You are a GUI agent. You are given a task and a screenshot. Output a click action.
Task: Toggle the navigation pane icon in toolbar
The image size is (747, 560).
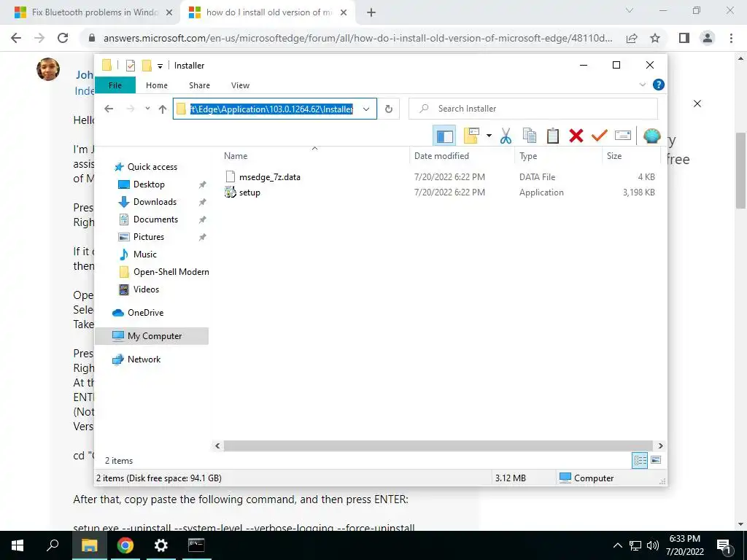pos(444,136)
